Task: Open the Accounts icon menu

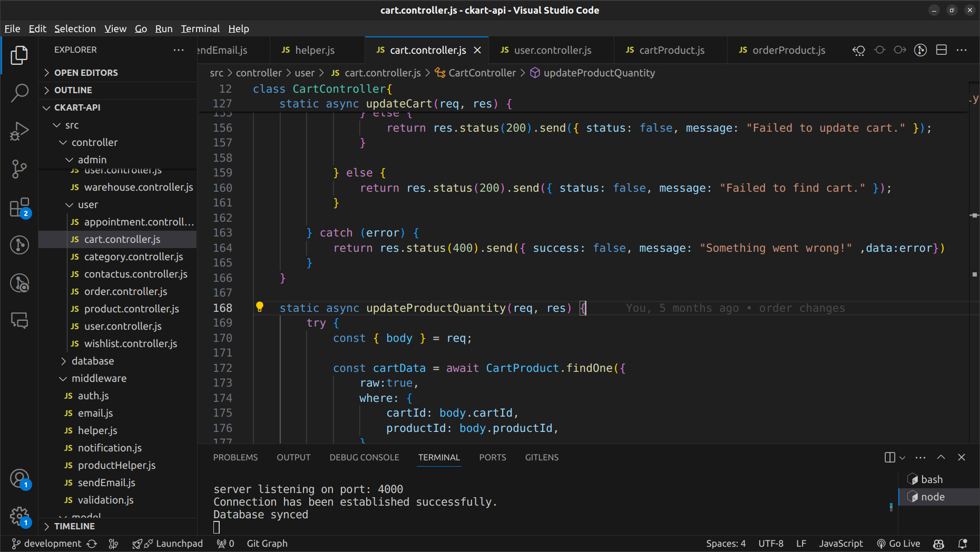Action: pos(19,479)
